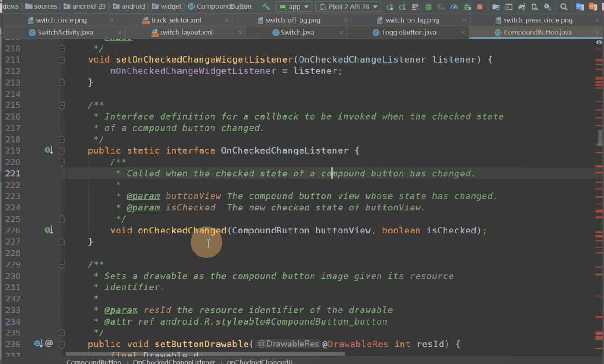Click the override gutter icon on line 236
This screenshot has height=364, width=604.
click(38, 344)
